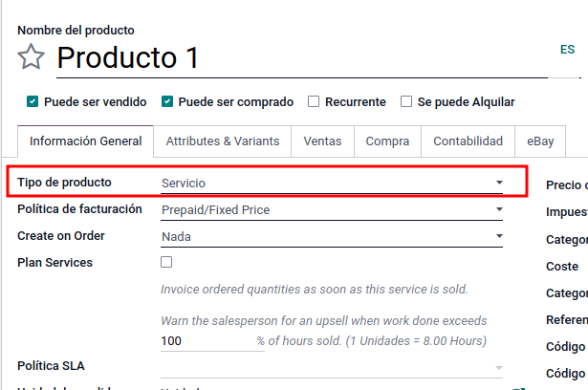
Task: Open the Create on Order dropdown
Action: coord(332,236)
